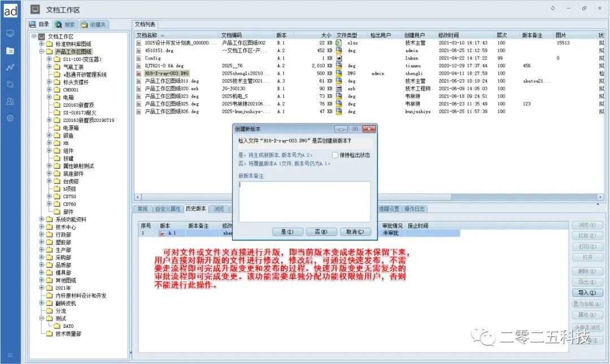
Task: Click folder icon of 电源箱
Action: click(x=57, y=128)
